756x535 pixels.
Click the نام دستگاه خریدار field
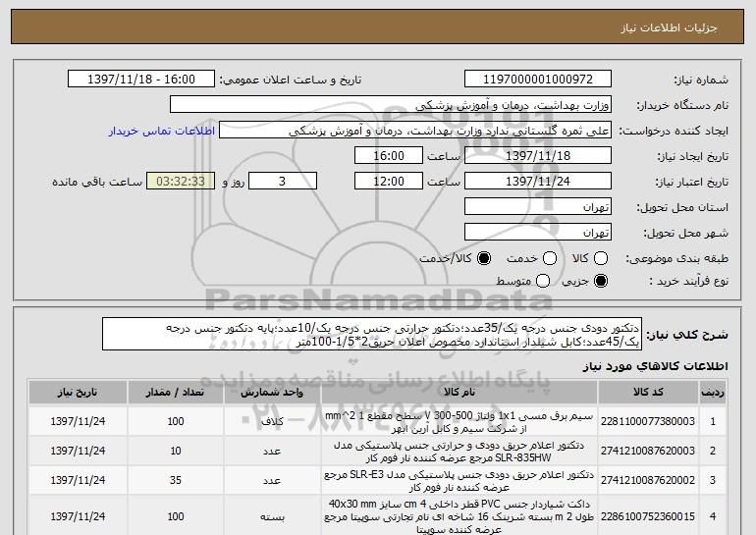pyautogui.click(x=391, y=105)
